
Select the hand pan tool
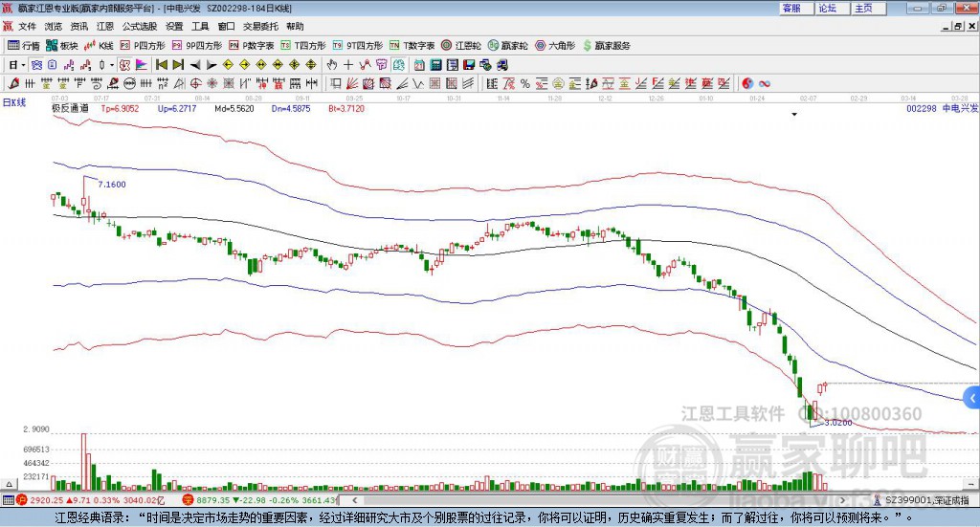click(x=332, y=65)
